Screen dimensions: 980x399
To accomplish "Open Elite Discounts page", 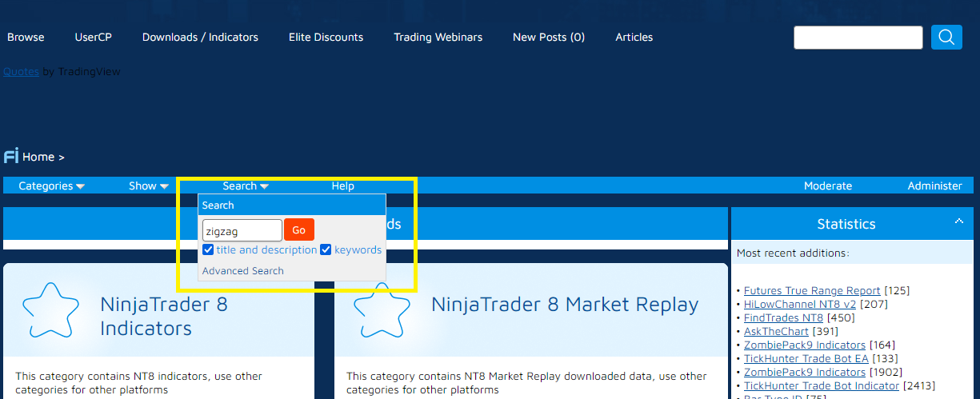I will (x=326, y=37).
